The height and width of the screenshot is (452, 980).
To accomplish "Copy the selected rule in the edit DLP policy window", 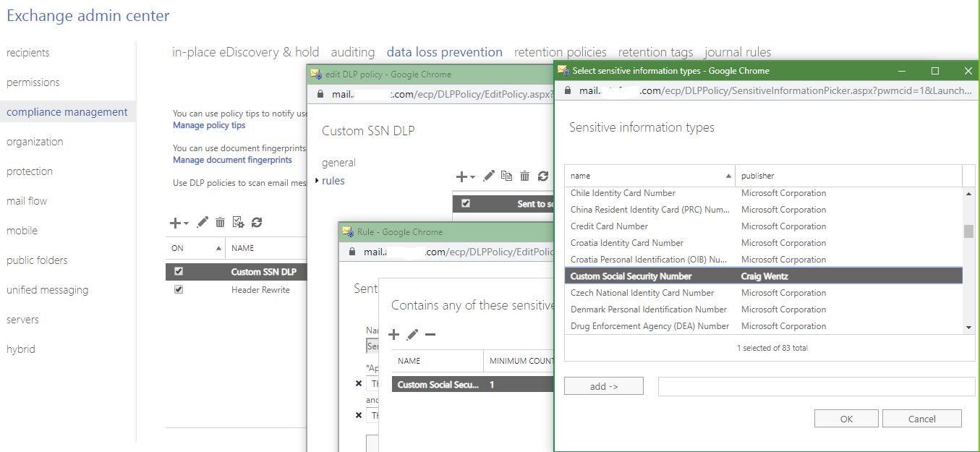I will pyautogui.click(x=507, y=175).
